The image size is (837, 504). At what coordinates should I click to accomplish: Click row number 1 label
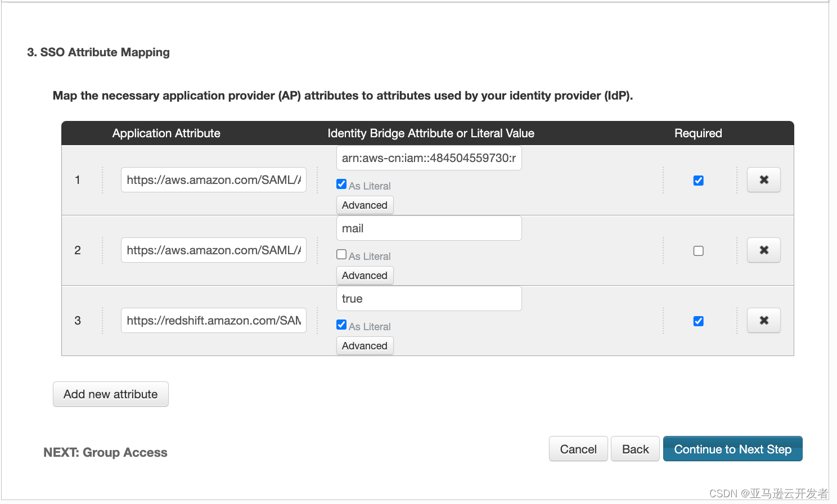coord(78,180)
